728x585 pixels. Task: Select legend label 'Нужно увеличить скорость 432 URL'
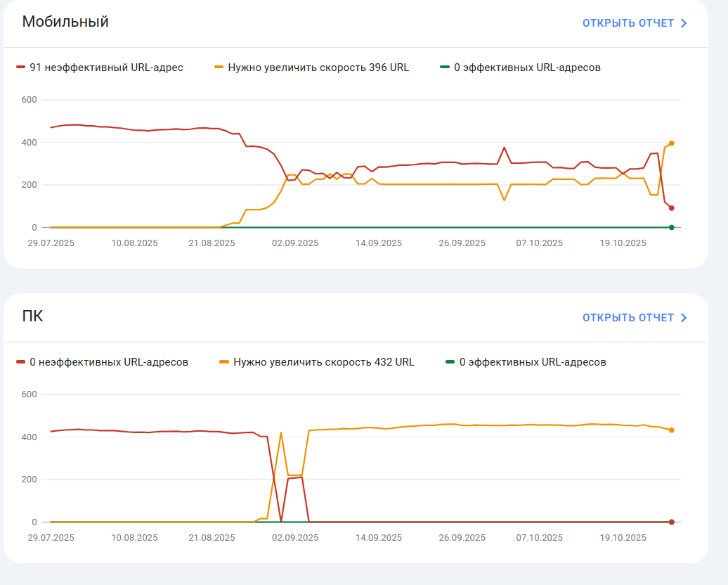(324, 362)
